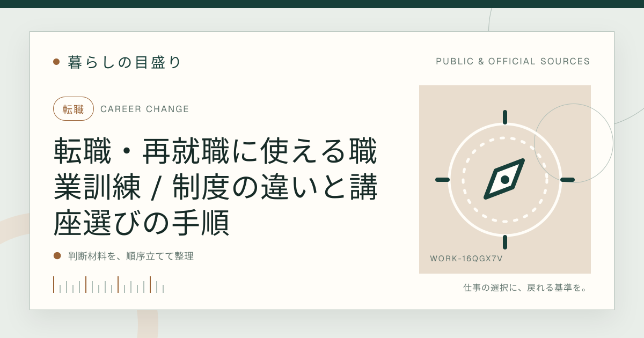The width and height of the screenshot is (644, 338).
Task: Click the subtitle 判断材料を、順序立てて整理
Action: [x=131, y=256]
